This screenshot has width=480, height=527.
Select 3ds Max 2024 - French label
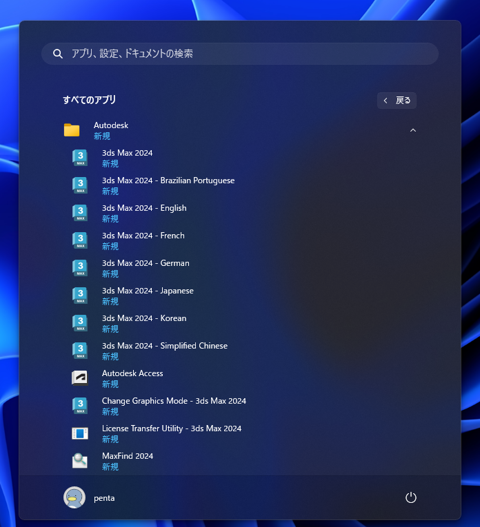(143, 236)
